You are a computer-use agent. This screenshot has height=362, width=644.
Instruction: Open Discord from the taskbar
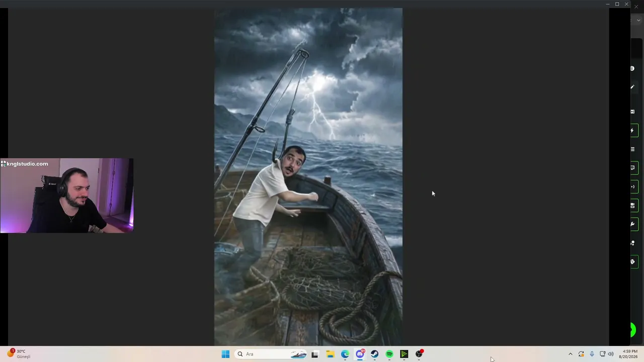360,354
